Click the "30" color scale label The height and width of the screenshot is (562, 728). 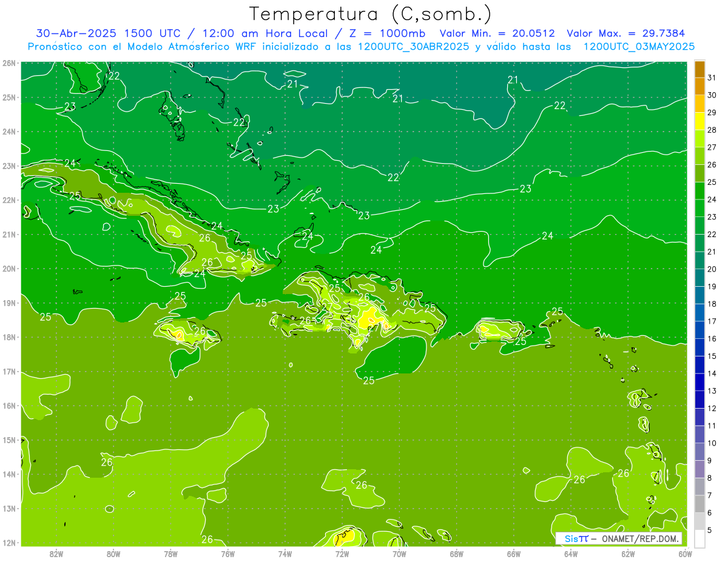[712, 95]
